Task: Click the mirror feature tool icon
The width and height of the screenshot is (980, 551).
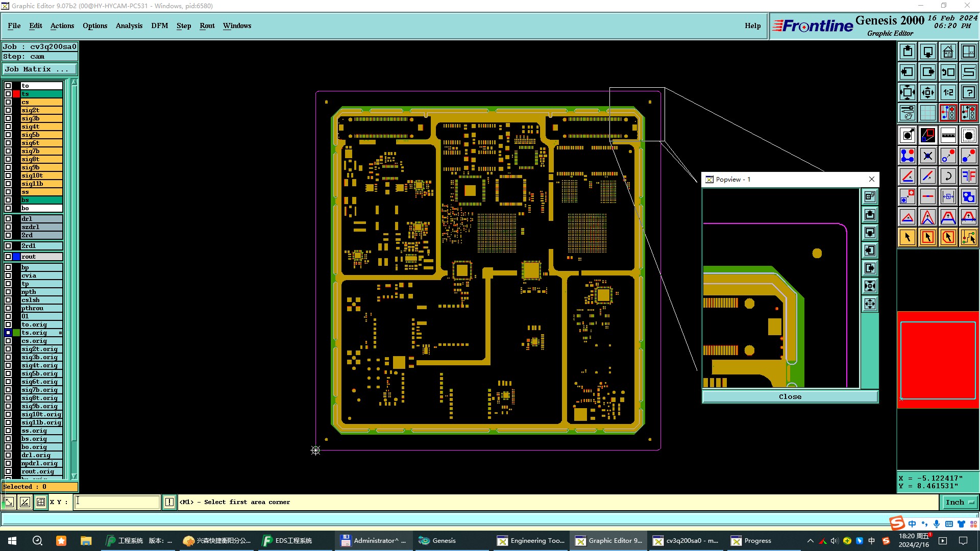Action: (x=968, y=176)
